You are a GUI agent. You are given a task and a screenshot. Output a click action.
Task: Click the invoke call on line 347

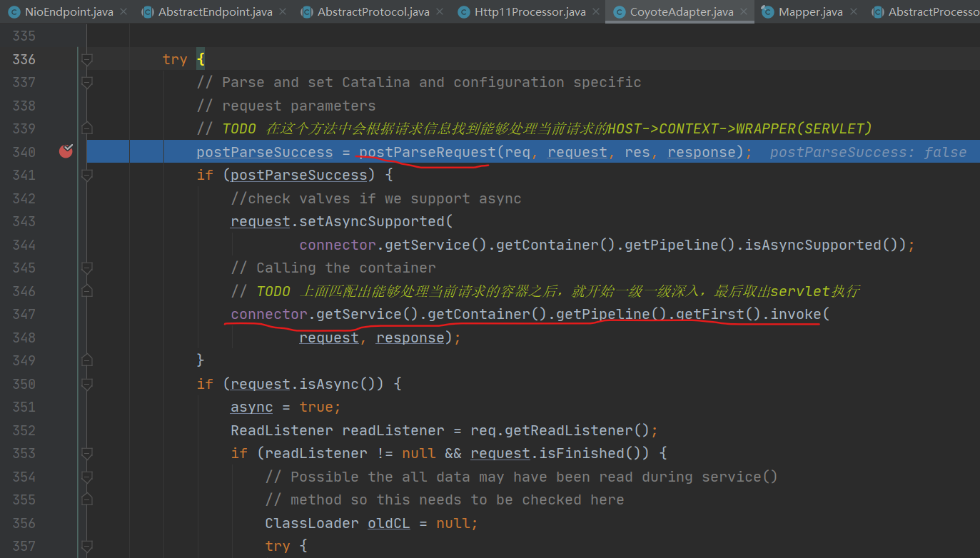[796, 314]
